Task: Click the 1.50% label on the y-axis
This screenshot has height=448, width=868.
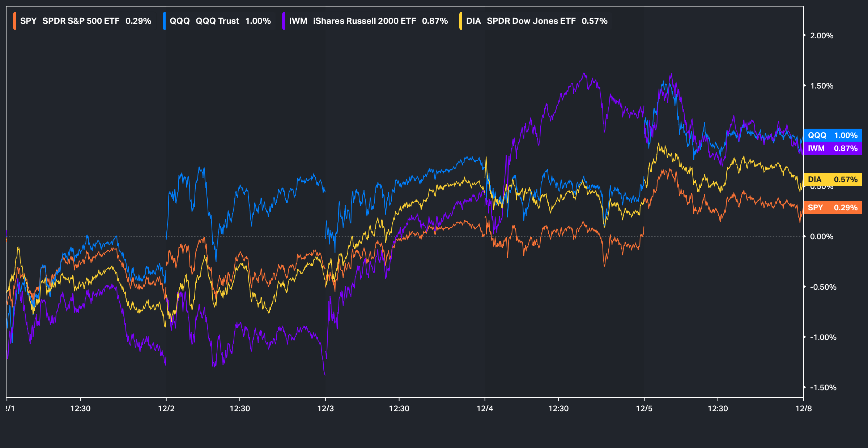Action: [x=821, y=86]
